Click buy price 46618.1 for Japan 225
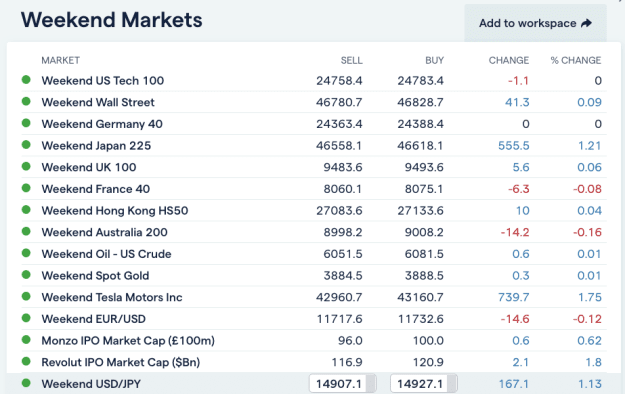The height and width of the screenshot is (394, 625). [421, 146]
